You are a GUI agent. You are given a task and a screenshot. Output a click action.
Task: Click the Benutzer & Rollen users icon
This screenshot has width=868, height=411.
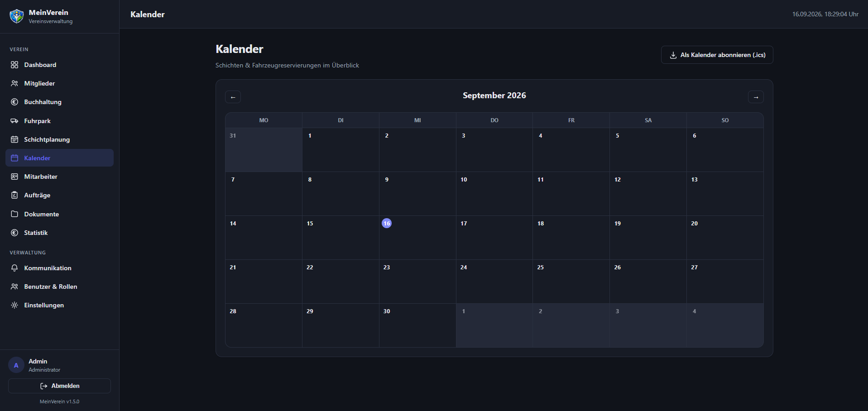click(14, 287)
